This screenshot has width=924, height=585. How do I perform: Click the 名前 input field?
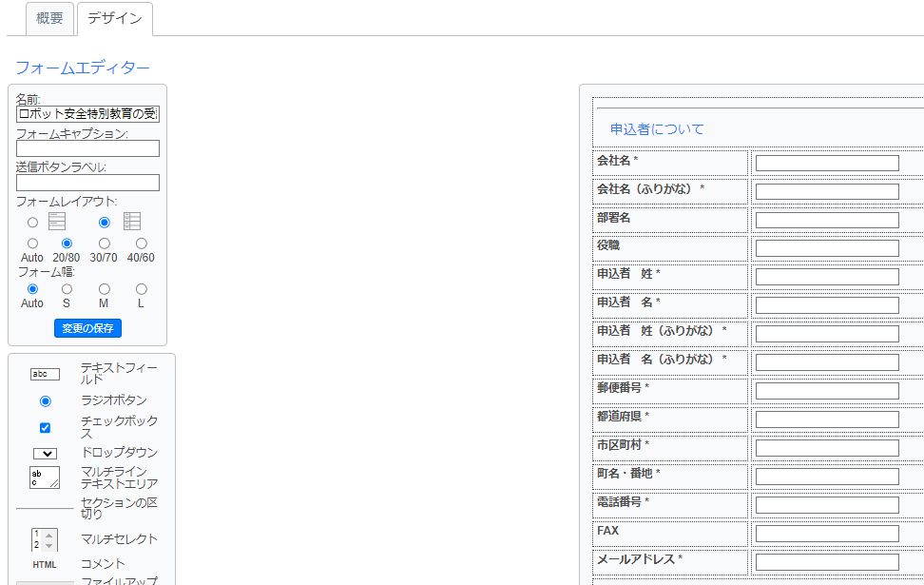point(87,114)
